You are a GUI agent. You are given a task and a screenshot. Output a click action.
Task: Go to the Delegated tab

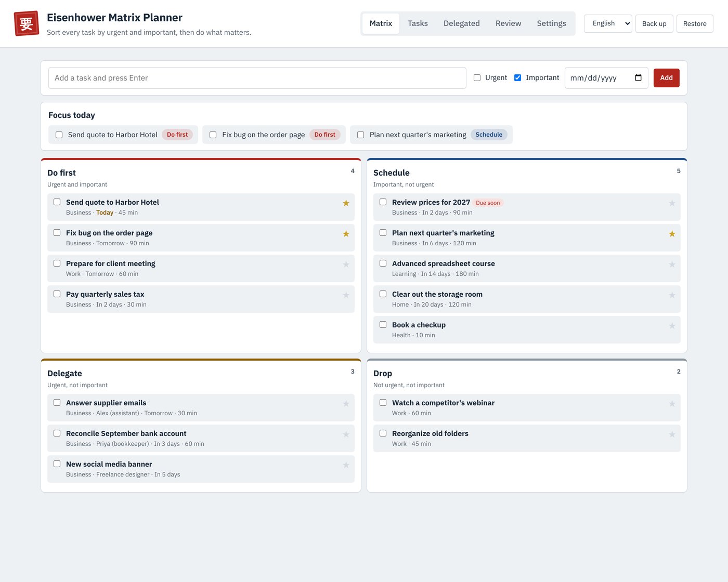point(462,23)
